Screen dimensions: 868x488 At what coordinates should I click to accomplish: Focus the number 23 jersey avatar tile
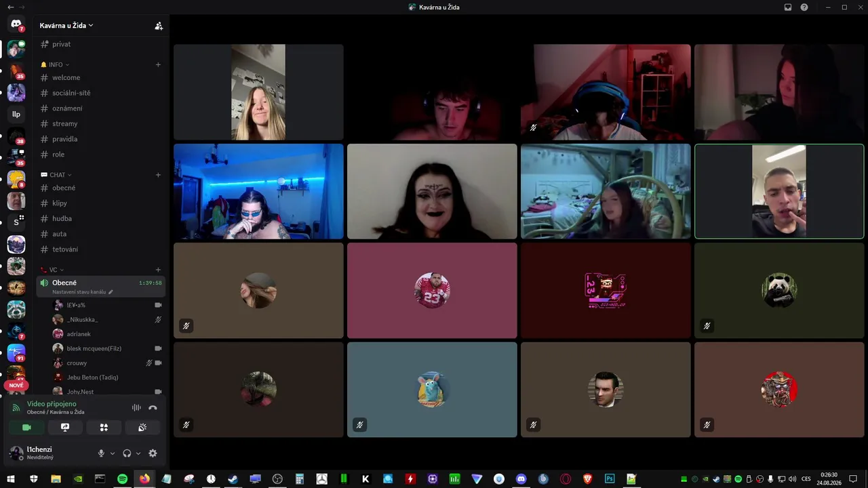432,290
